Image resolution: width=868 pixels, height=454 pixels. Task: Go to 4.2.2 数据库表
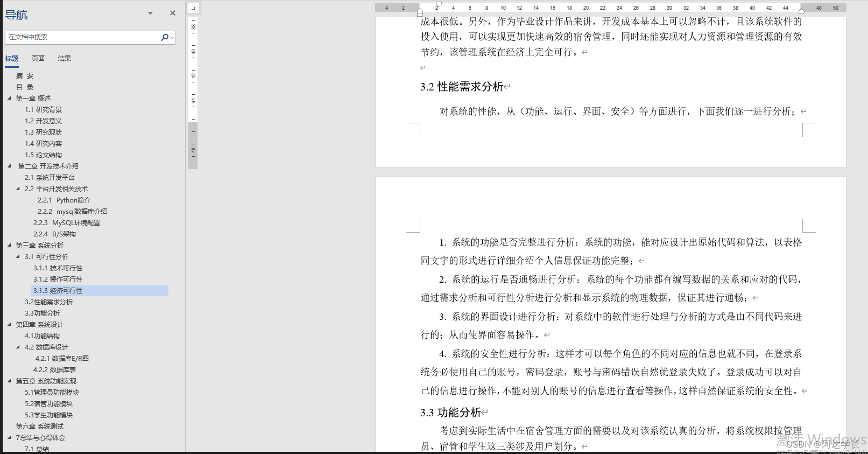[54, 369]
